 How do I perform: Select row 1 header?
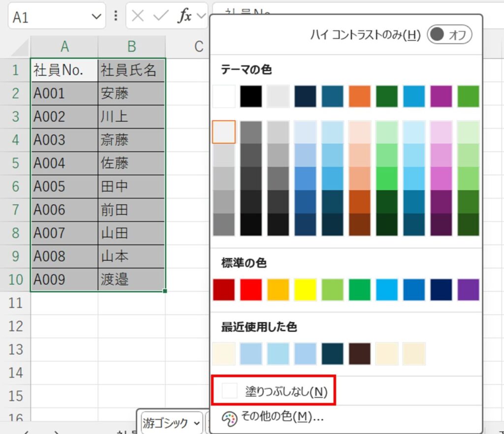[15, 70]
